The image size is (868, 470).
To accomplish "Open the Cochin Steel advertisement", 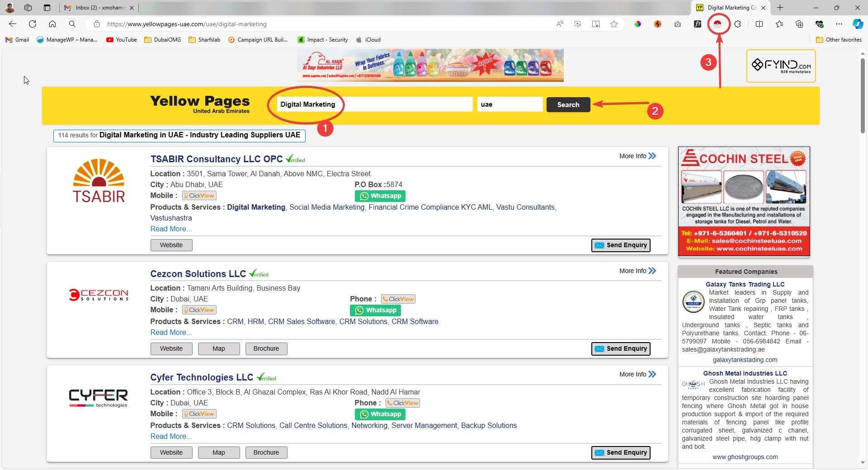I will [744, 202].
